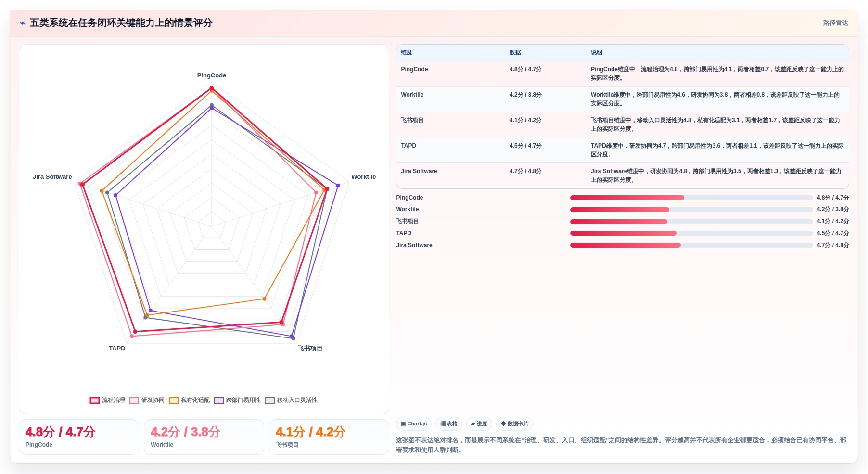This screenshot has height=474, width=868.
Task: Click PingCode axis label on radar chart
Action: tap(212, 75)
